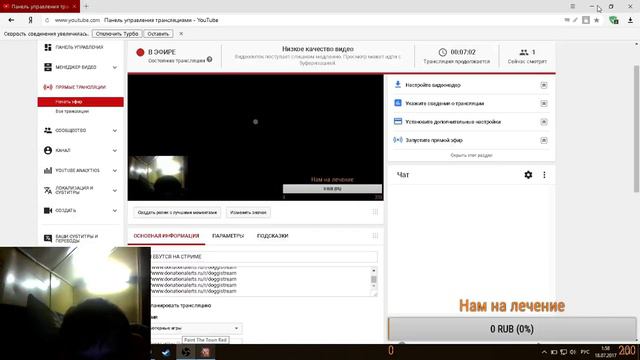Click the drag-grid icon beside Подсказки tab
Image resolution: width=640 pixels, height=360 pixels.
click(375, 236)
